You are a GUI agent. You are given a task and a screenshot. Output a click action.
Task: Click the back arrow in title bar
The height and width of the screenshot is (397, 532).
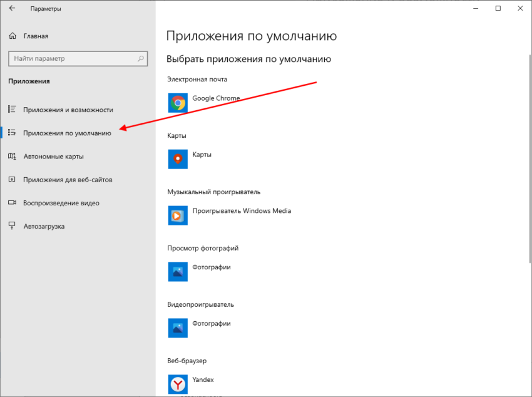coord(12,9)
